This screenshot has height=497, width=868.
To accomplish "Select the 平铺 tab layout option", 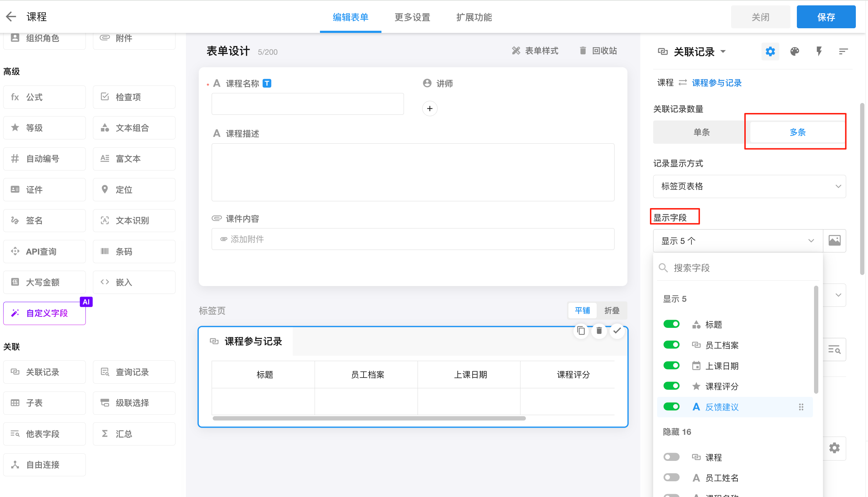I will click(x=582, y=310).
